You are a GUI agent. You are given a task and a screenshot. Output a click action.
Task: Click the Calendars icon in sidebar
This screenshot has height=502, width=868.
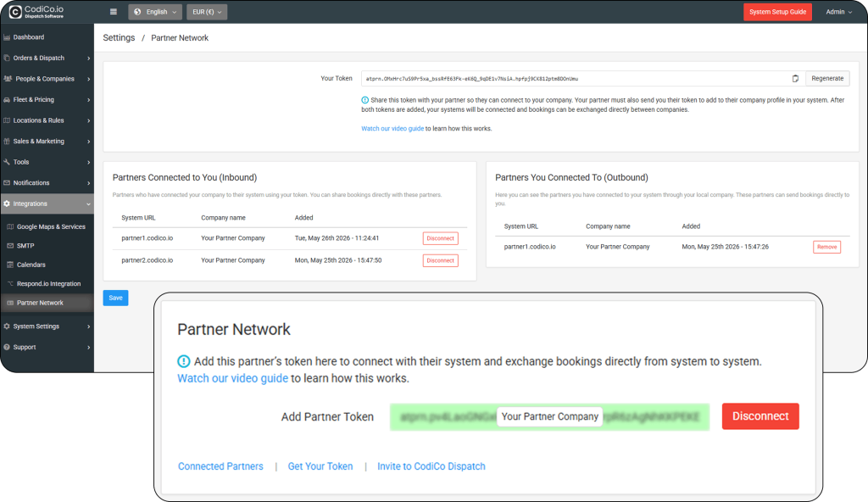(x=10, y=265)
